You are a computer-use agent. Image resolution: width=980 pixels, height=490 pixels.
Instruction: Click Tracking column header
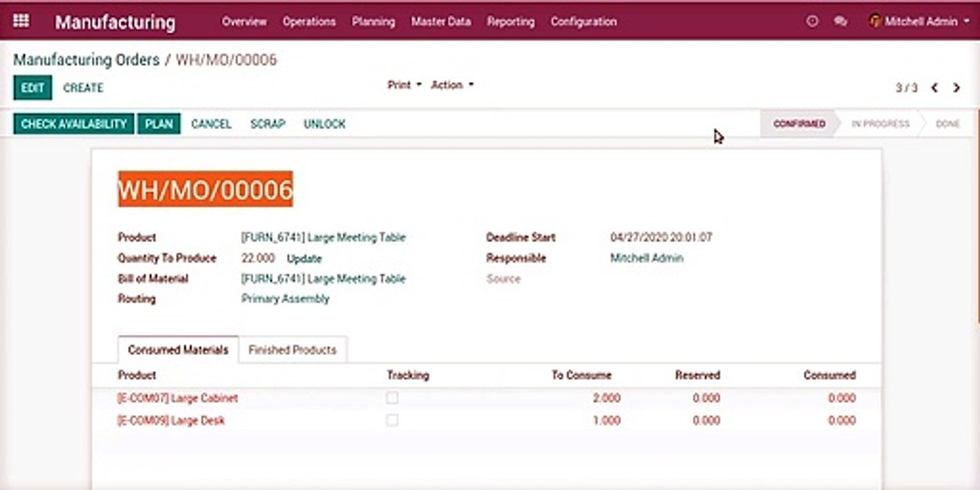point(408,375)
